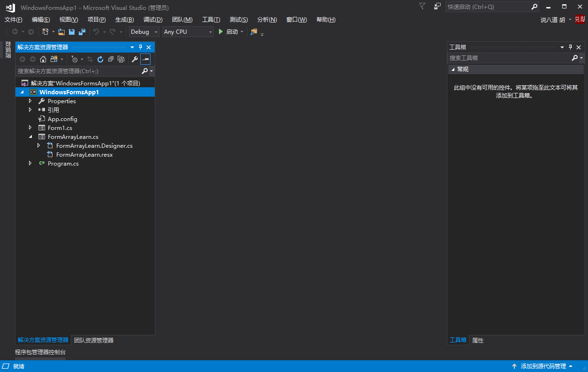
Task: Click the Show All Files icon
Action: tap(121, 59)
